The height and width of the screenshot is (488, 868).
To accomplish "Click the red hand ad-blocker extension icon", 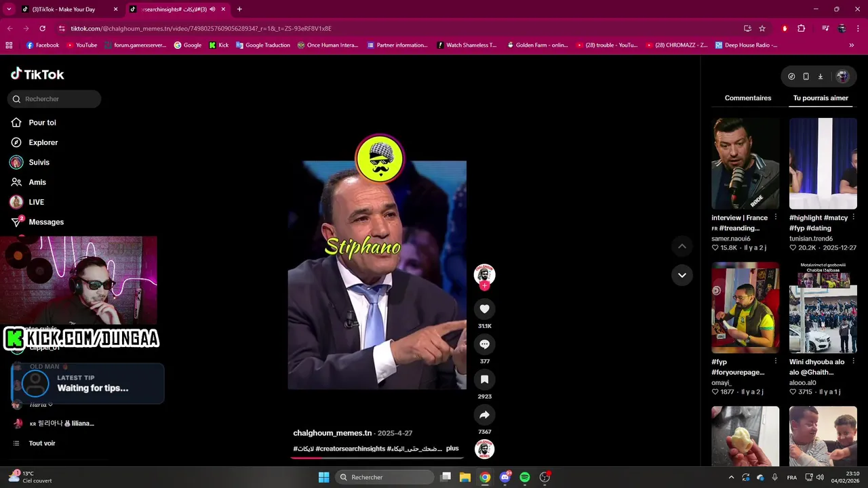I will tap(785, 28).
